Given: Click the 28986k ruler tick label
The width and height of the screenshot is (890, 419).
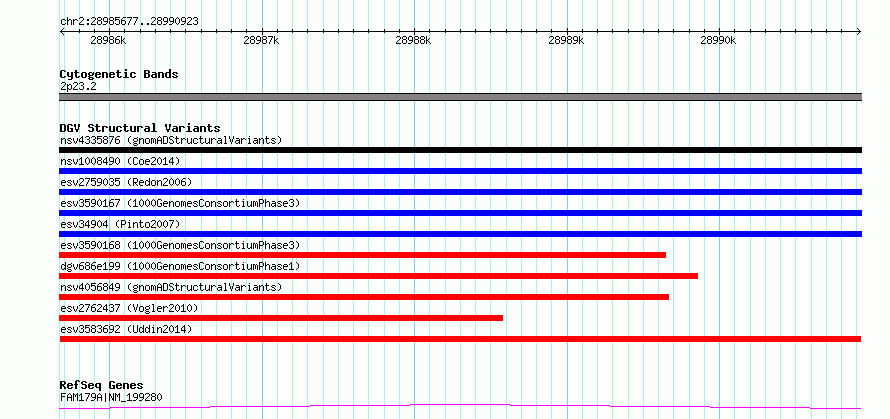Looking at the screenshot, I should pyautogui.click(x=108, y=40).
